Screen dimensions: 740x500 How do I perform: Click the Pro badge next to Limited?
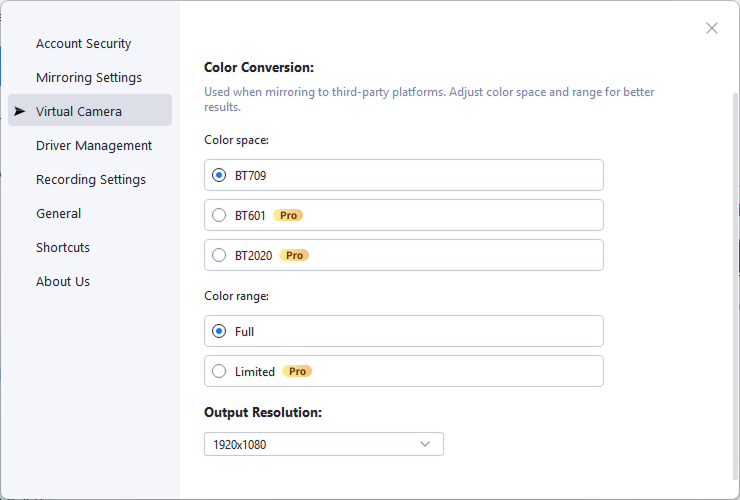(297, 371)
